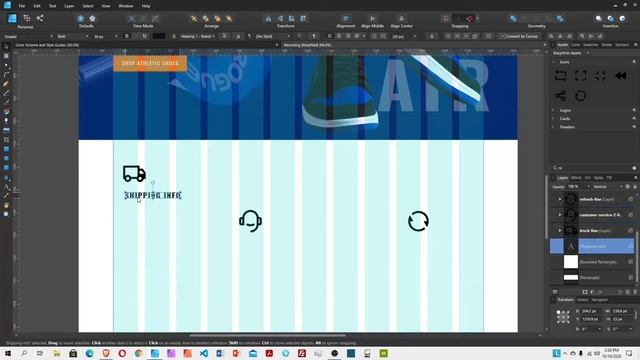Select the View hand tool
This screenshot has height=360, width=640.
click(6, 205)
